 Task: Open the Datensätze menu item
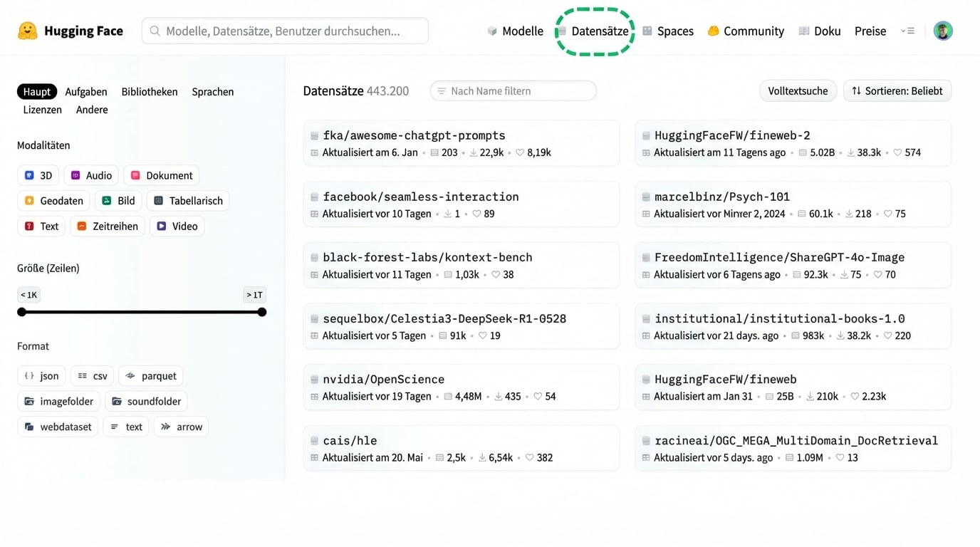[x=595, y=31]
